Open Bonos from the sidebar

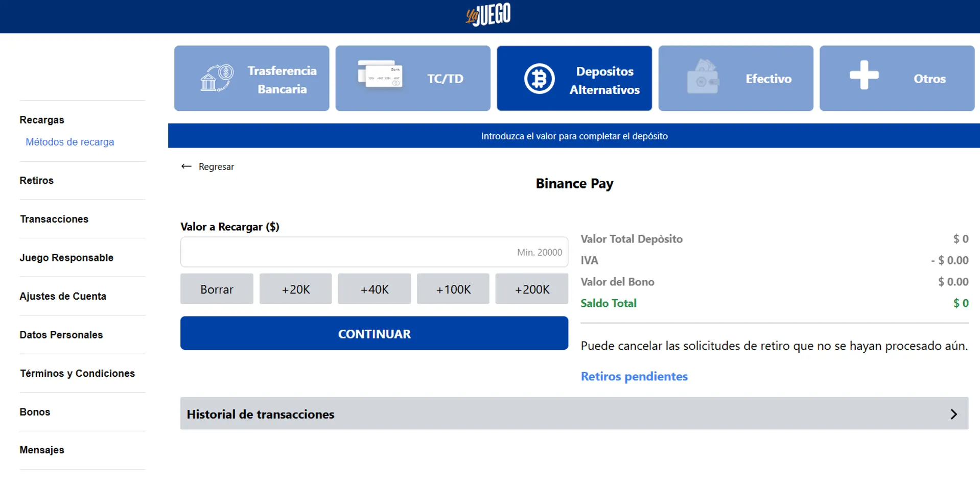(35, 412)
